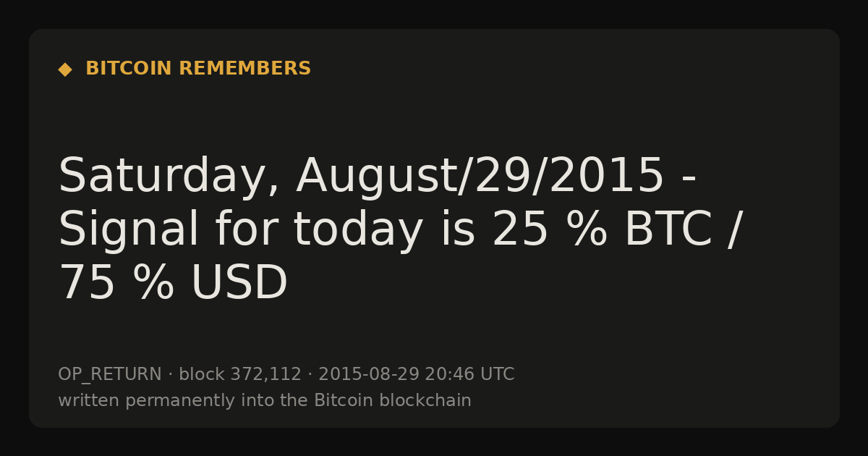
Task: Select the BITCOIN REMEMBERS heading
Action: coord(198,69)
